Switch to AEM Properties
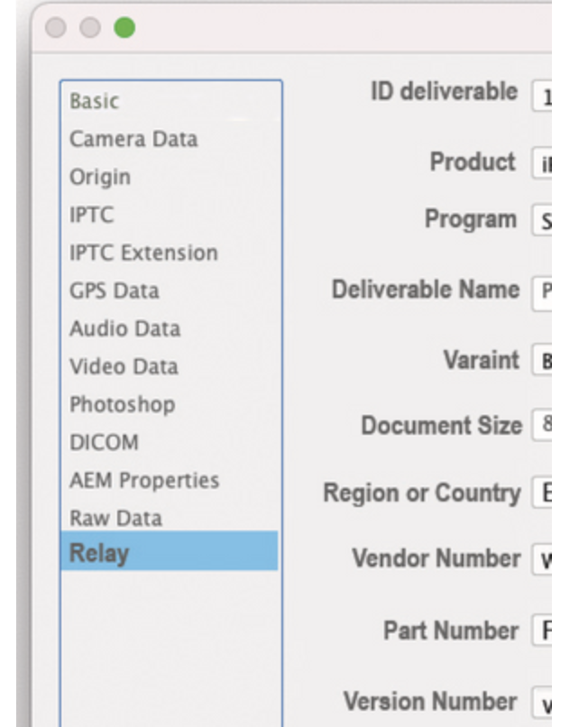 [x=144, y=480]
